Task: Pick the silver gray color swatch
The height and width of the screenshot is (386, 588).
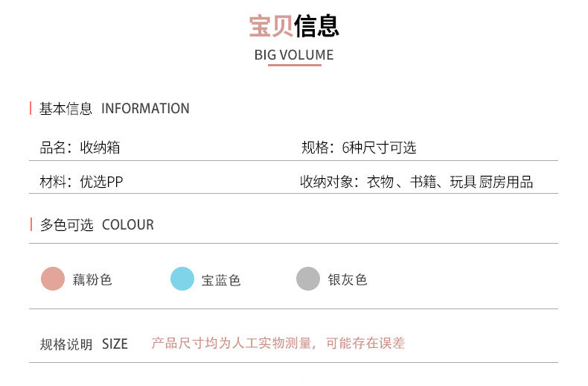Action: [x=308, y=279]
